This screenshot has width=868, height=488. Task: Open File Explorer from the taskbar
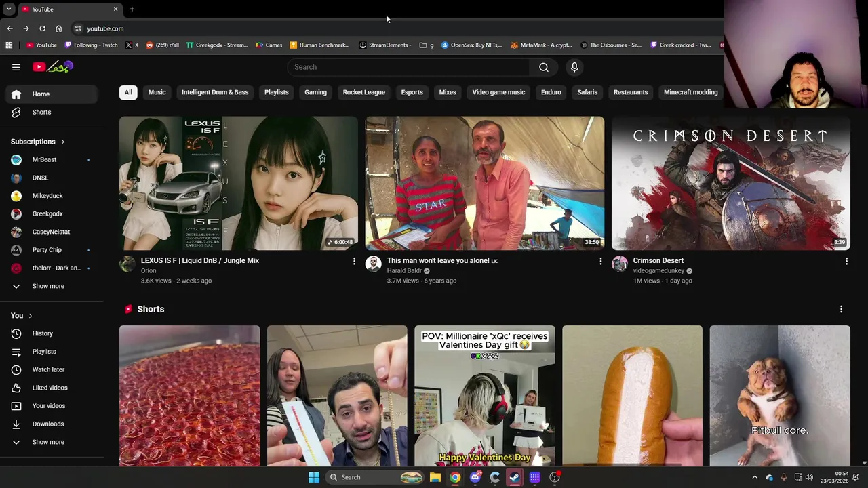click(435, 477)
